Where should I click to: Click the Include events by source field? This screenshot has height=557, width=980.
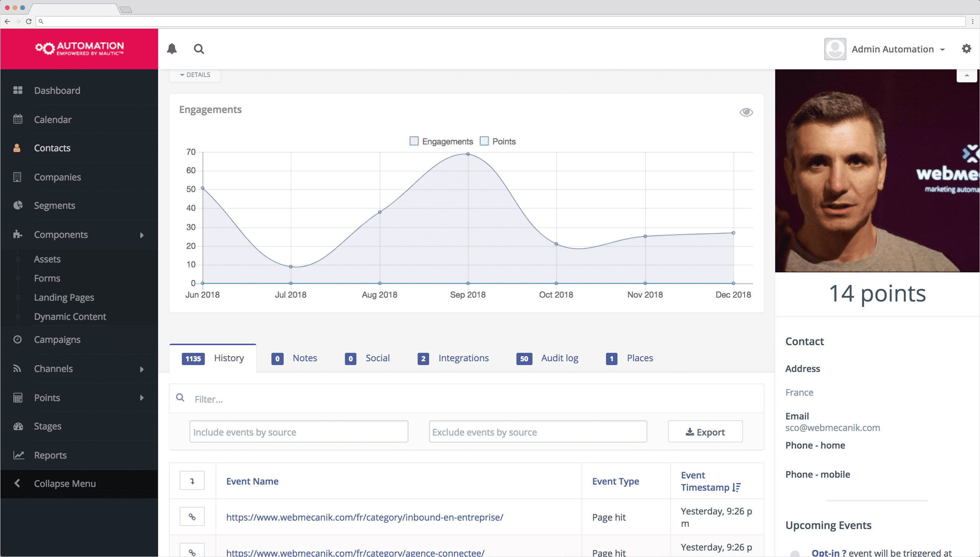coord(299,432)
